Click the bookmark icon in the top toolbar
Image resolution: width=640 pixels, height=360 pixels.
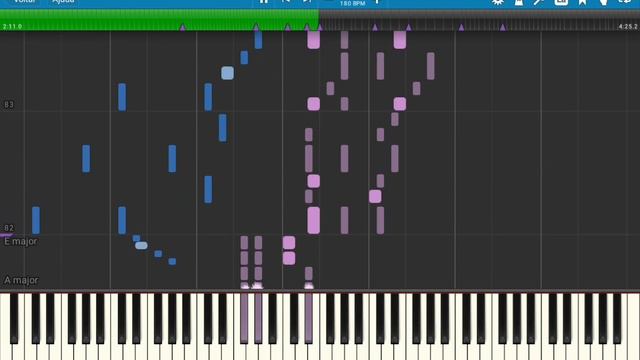point(582,2)
